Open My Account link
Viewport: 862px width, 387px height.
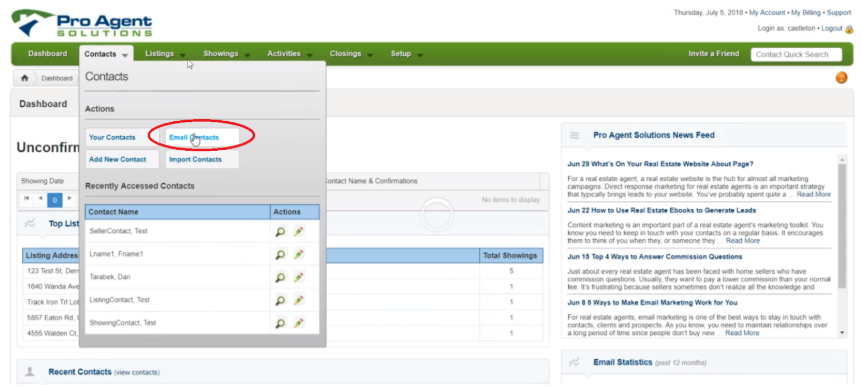(x=767, y=13)
